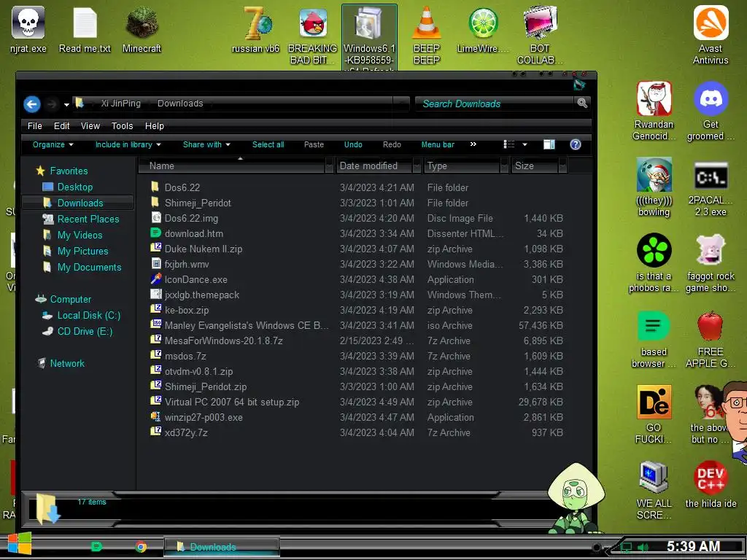Open the Tools menu
This screenshot has height=560, width=747.
click(x=122, y=125)
